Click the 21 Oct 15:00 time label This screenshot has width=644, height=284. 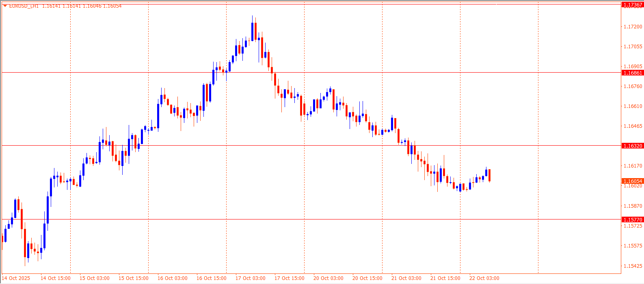point(445,278)
